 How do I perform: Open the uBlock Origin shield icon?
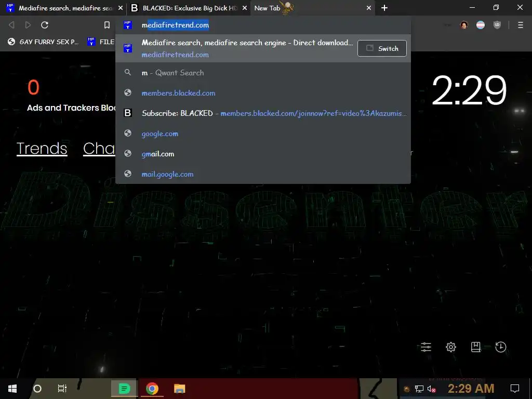pyautogui.click(x=497, y=25)
